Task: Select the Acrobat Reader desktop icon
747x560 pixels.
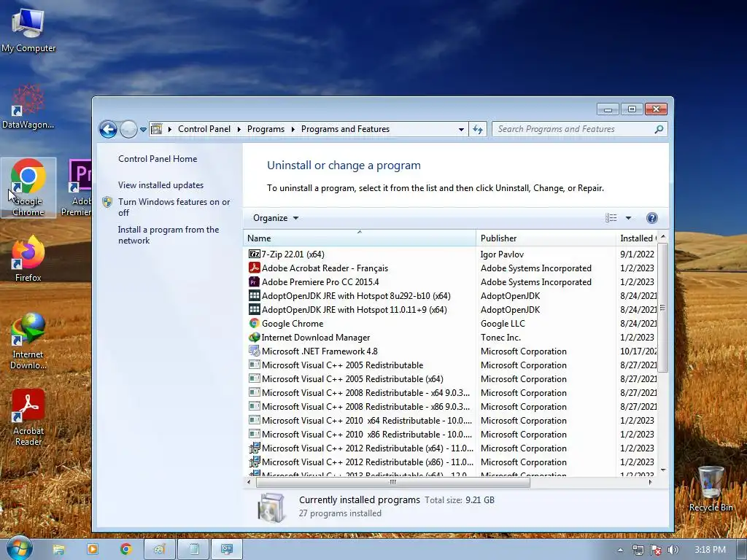Action: (28, 417)
